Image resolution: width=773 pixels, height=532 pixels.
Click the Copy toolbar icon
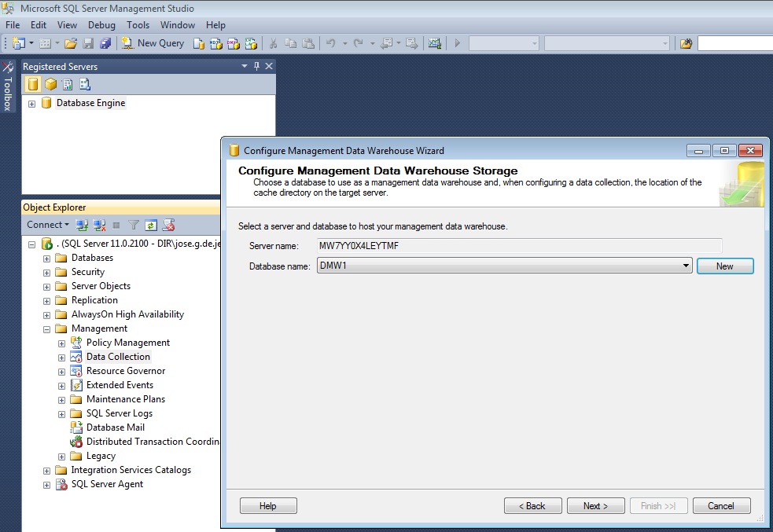tap(290, 43)
